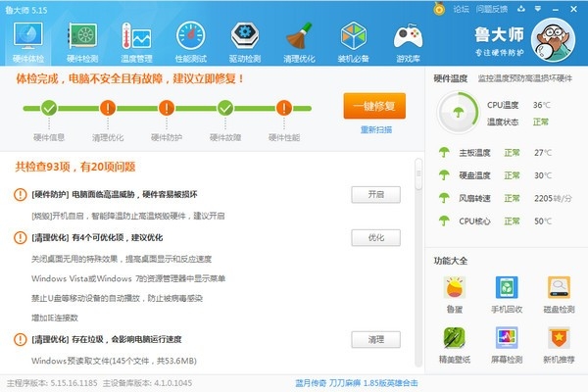
Task: Select the 性能测试 performance test tab
Action: coord(190,42)
